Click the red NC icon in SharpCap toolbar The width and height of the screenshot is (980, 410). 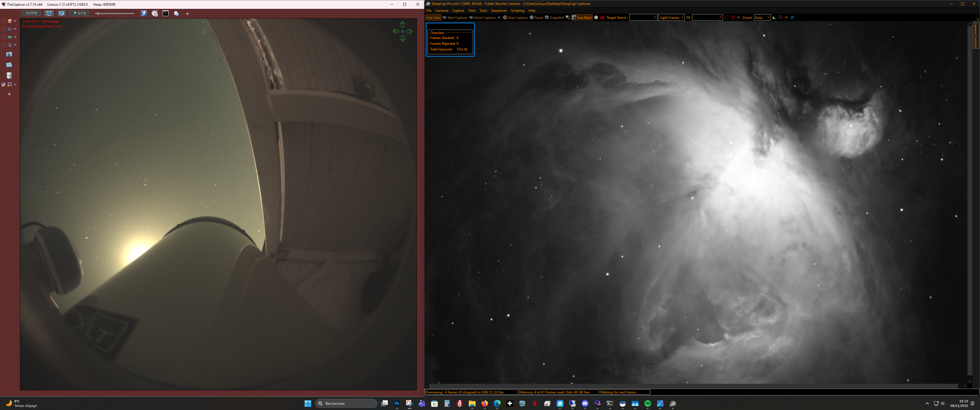pos(603,17)
